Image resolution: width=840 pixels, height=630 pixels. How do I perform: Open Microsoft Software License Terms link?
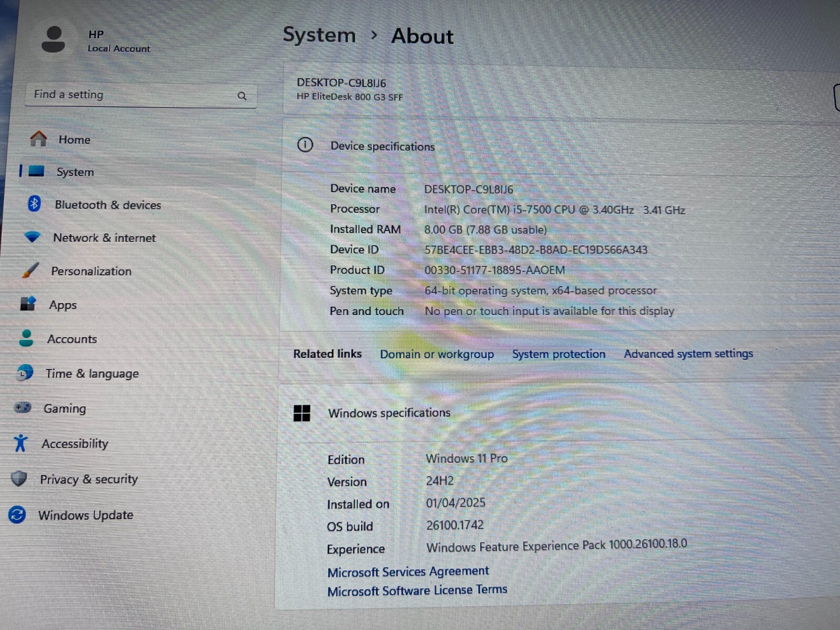pos(417,591)
